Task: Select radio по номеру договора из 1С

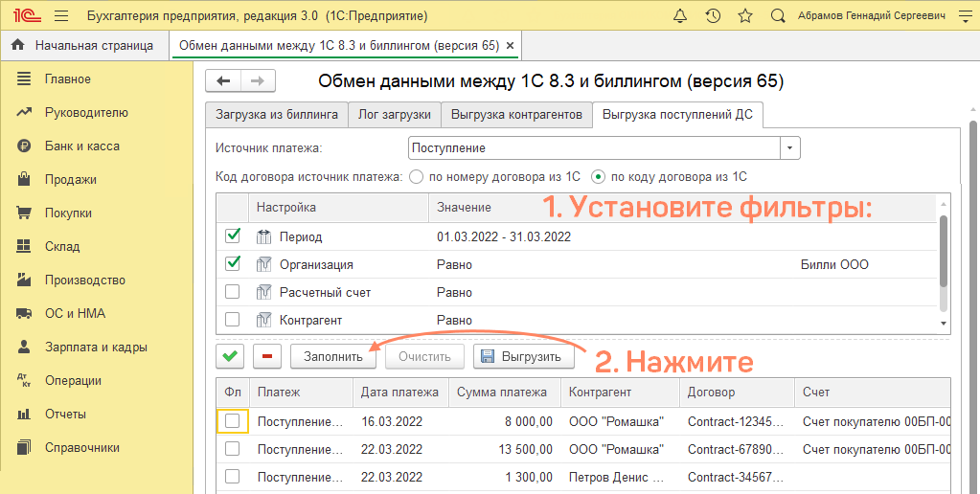Action: click(417, 177)
